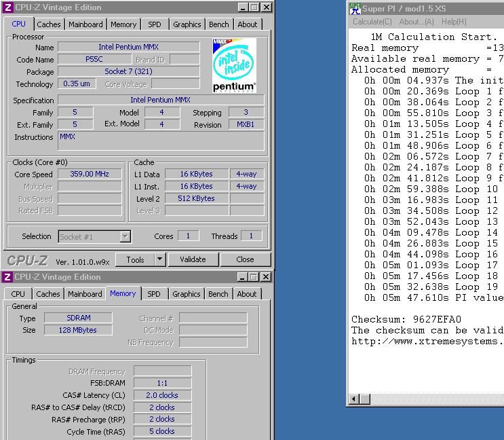Open the Help(H) menu in Super PI
The height and width of the screenshot is (440, 504).
pos(454,22)
